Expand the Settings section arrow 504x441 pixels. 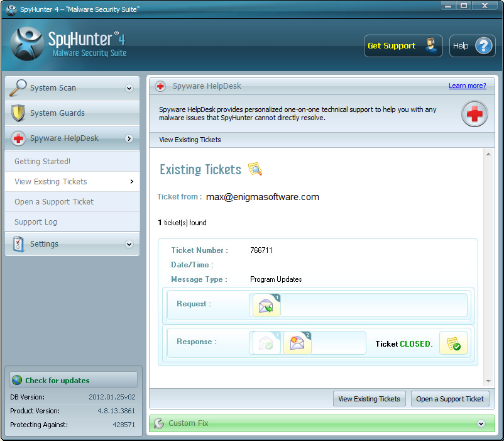pos(129,244)
